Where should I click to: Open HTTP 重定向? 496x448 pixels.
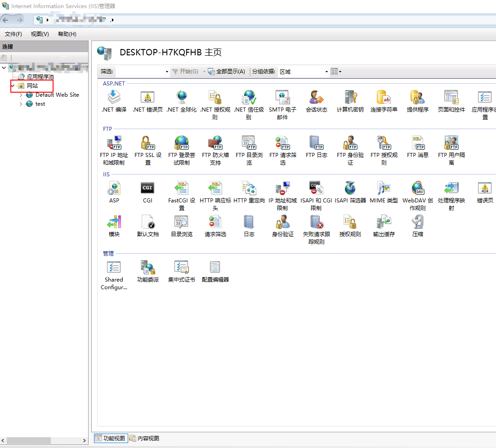tap(249, 193)
